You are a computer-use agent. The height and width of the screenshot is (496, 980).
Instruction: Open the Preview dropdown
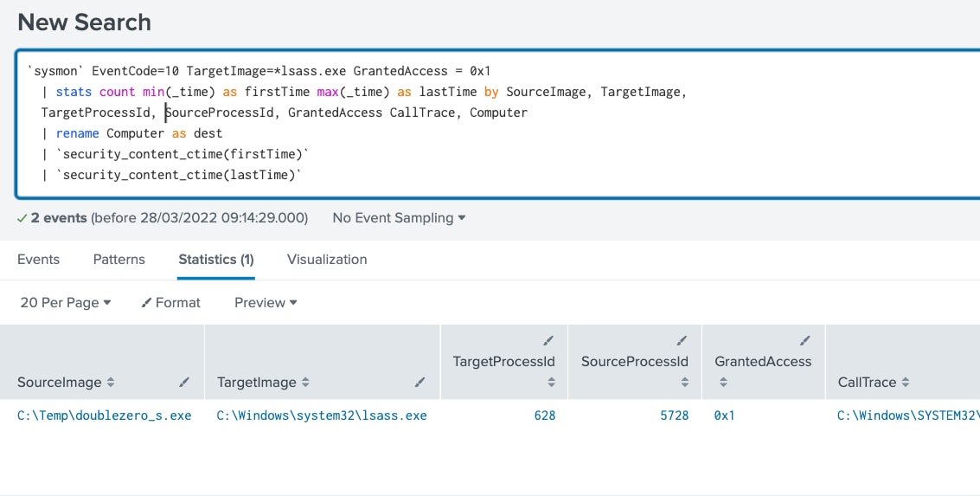pyautogui.click(x=266, y=303)
